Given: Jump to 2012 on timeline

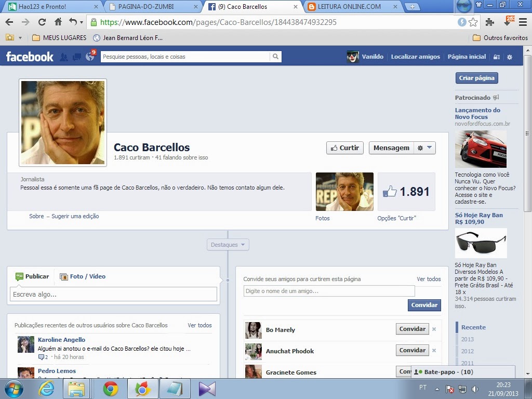Looking at the screenshot, I should (467, 351).
